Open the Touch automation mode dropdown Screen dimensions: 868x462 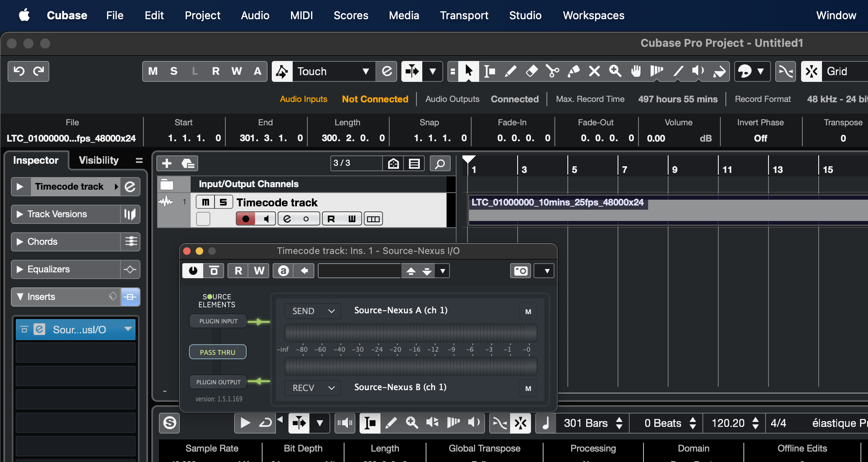pyautogui.click(x=365, y=71)
